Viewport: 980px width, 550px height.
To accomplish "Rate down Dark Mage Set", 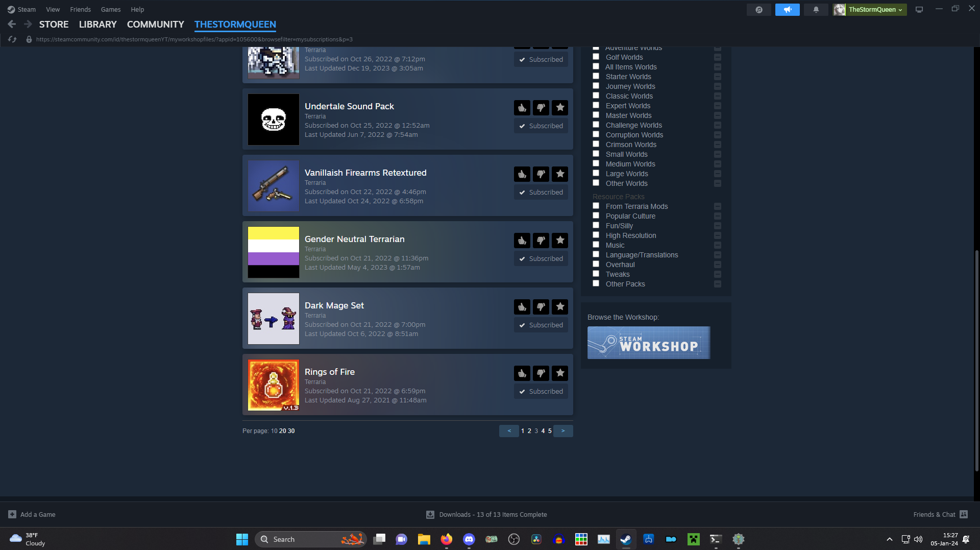I will (541, 307).
